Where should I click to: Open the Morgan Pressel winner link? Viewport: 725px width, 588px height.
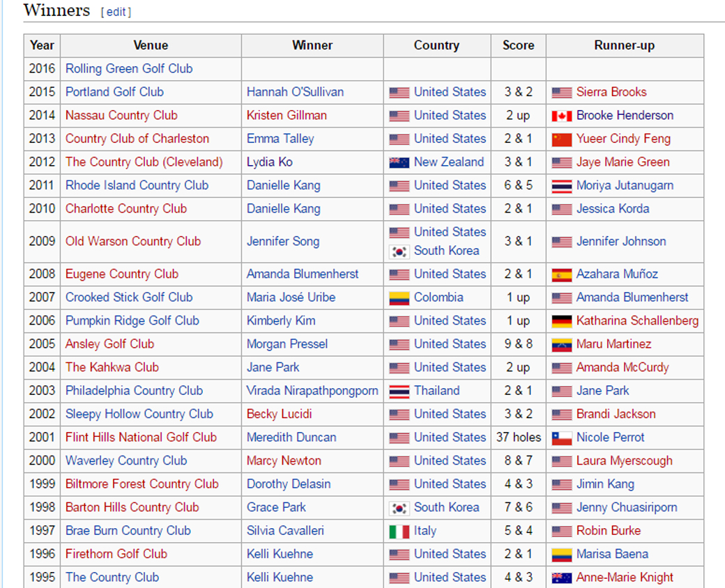(x=287, y=344)
